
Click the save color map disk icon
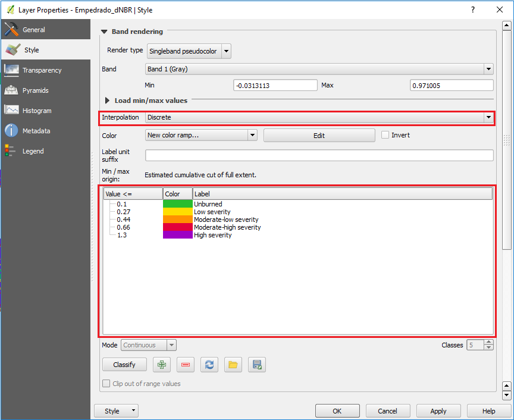[x=257, y=365]
